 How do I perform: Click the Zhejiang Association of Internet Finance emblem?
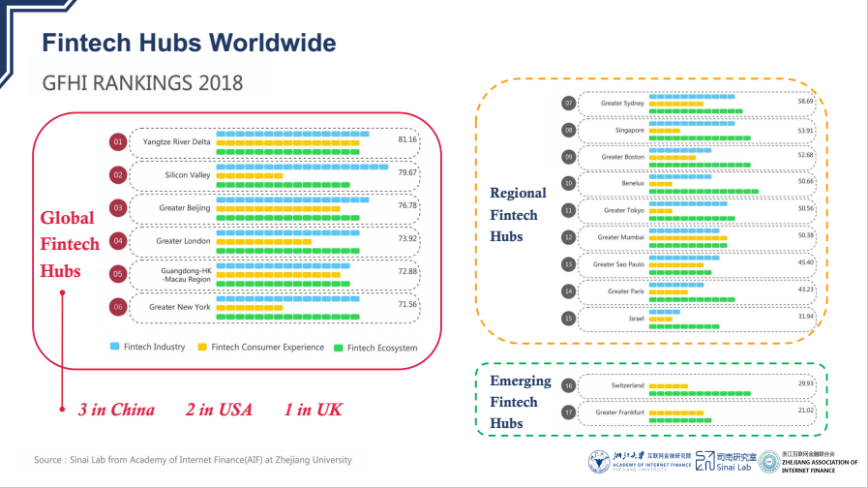pyautogui.click(x=769, y=462)
